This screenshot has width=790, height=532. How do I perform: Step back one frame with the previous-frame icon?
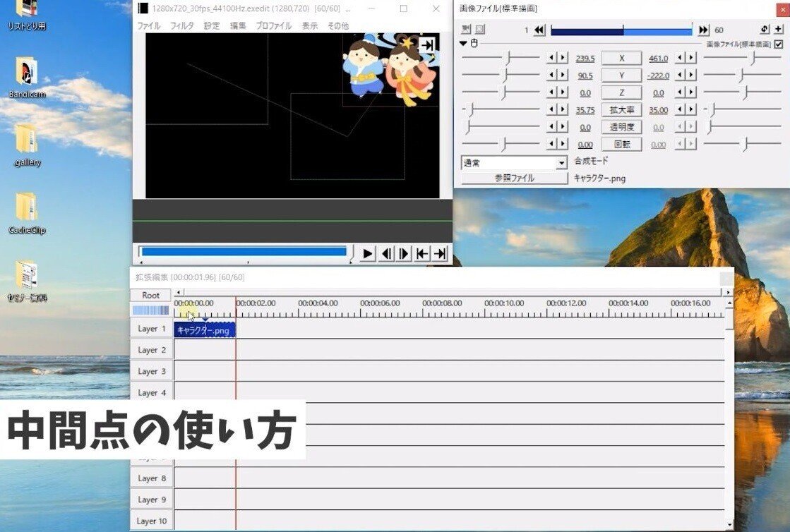(385, 253)
